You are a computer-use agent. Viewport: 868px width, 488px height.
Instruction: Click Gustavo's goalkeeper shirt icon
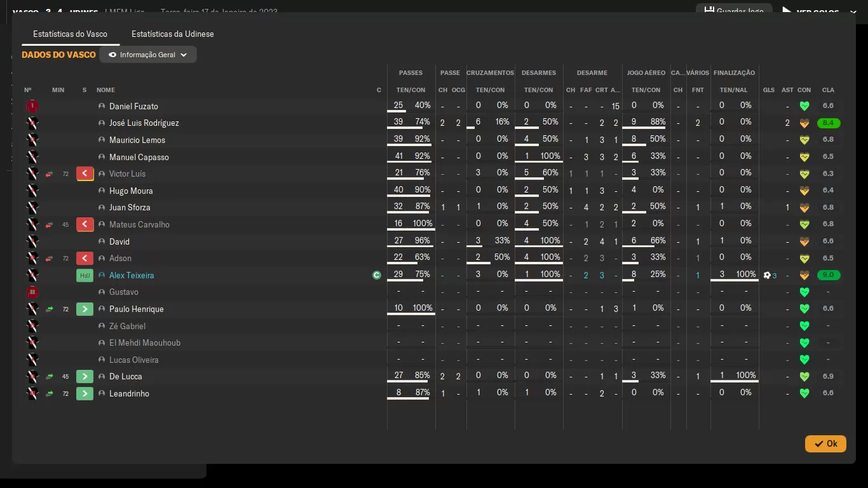pyautogui.click(x=32, y=292)
